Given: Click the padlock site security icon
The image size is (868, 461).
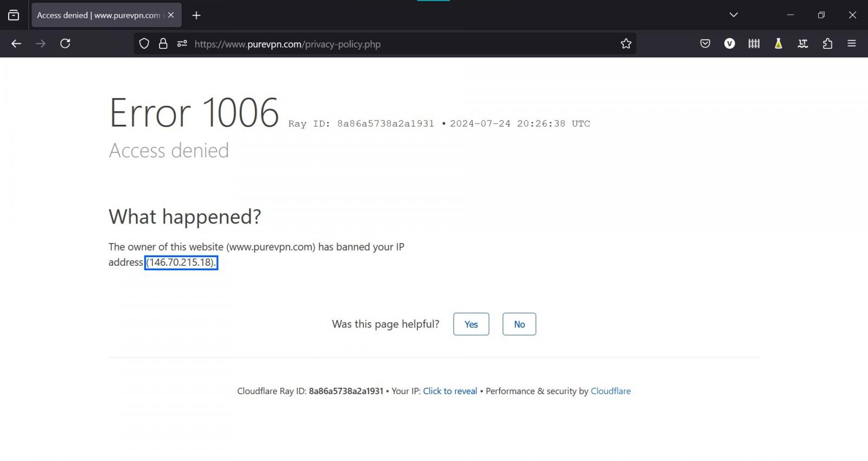Looking at the screenshot, I should [163, 44].
